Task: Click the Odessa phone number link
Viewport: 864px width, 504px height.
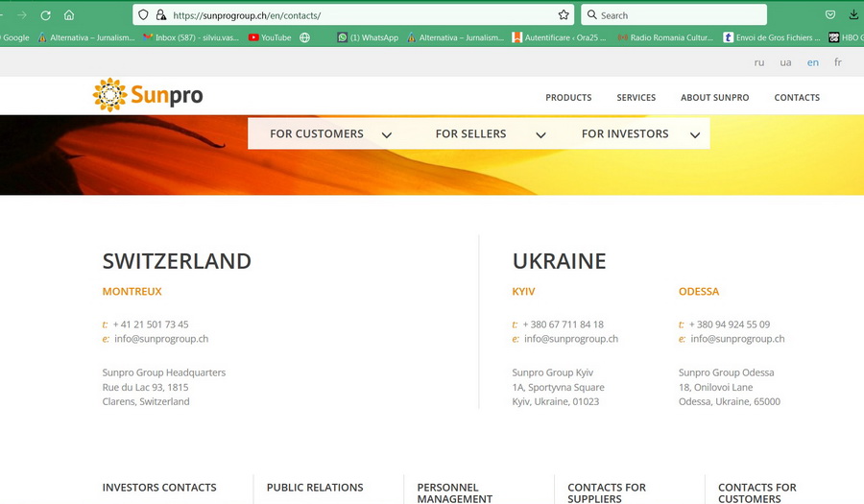Action: [x=729, y=324]
